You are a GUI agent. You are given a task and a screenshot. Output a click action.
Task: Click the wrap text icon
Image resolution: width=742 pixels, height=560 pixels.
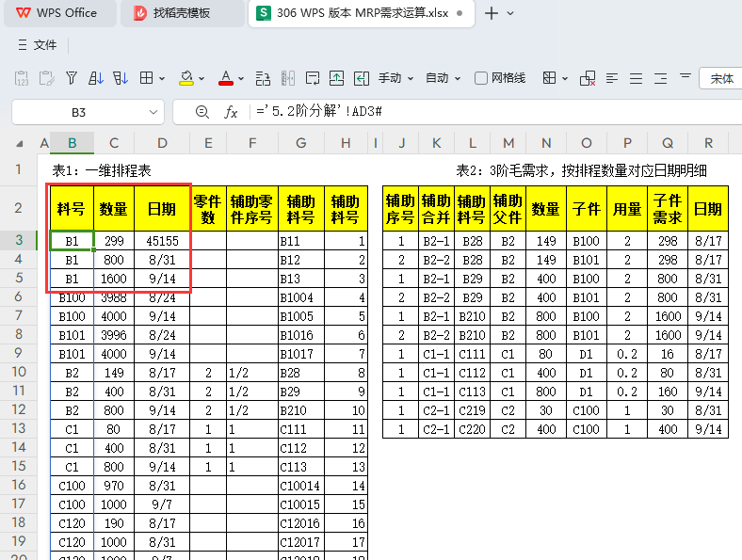point(313,78)
